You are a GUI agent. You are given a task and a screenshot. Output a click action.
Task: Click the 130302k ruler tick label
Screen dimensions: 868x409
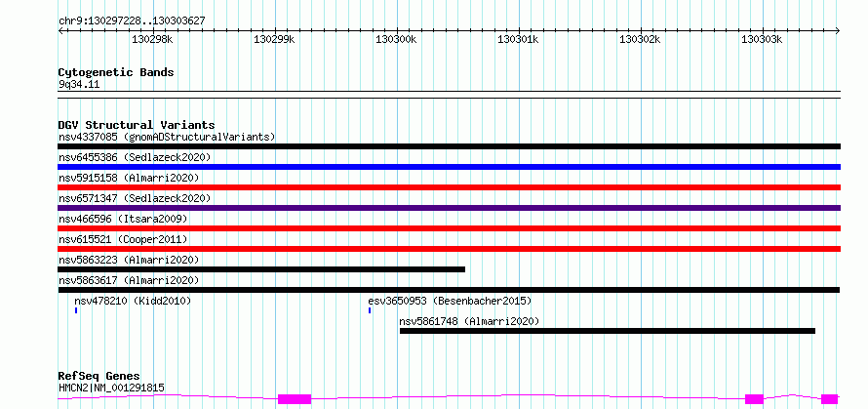641,39
